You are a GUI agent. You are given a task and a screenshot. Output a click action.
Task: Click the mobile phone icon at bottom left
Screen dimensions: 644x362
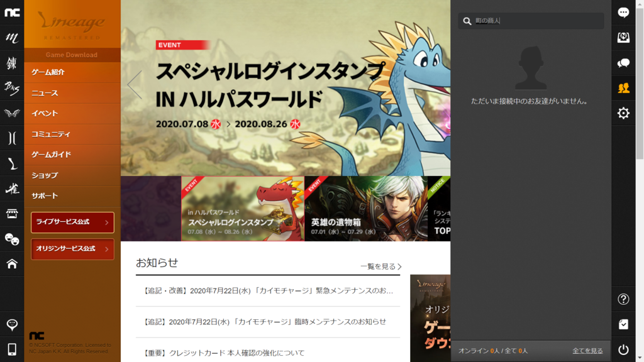point(12,349)
